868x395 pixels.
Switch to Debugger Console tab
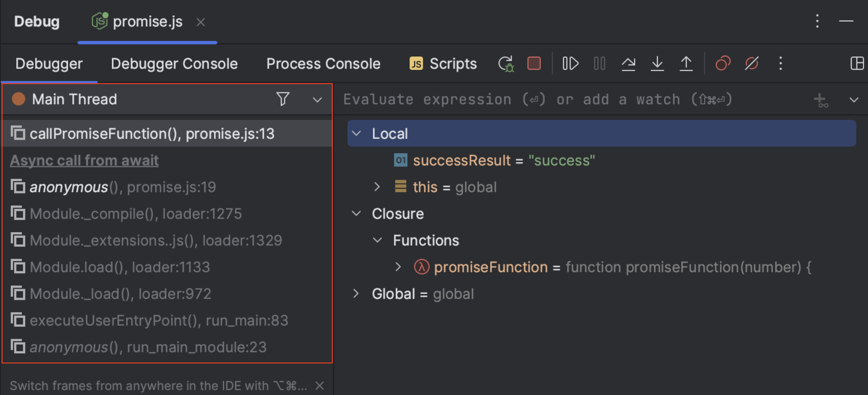174,64
